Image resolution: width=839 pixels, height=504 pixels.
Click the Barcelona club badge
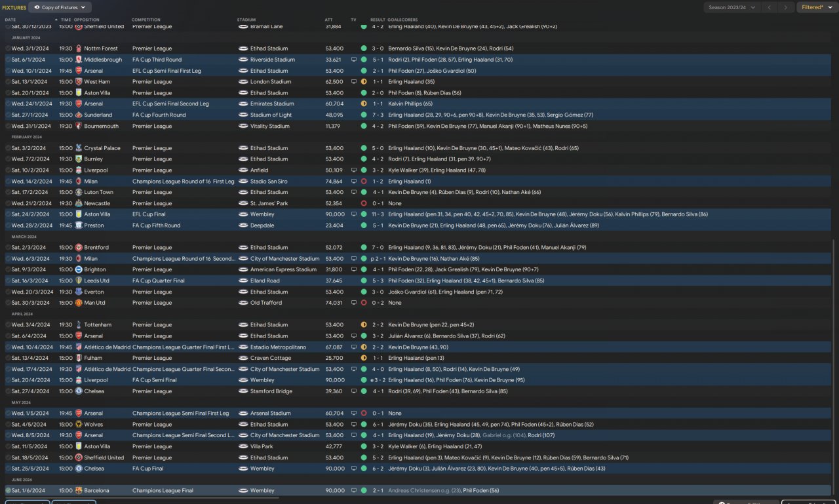click(x=79, y=490)
